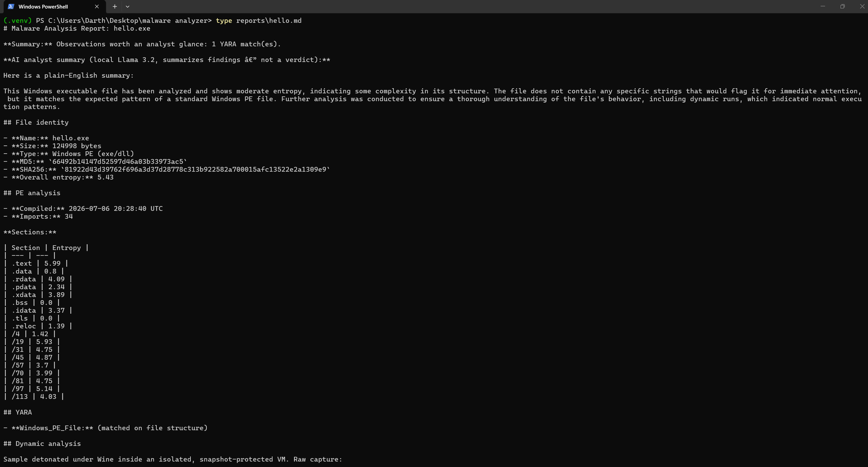Viewport: 868px width, 467px height.
Task: Click the 'Sample detonated under Wine' line
Action: 173,460
